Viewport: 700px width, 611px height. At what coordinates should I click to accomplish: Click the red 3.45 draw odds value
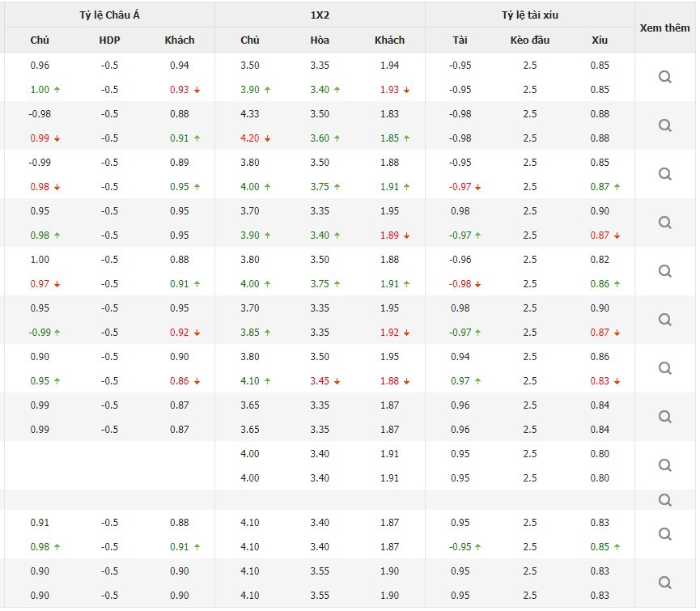[x=320, y=381]
